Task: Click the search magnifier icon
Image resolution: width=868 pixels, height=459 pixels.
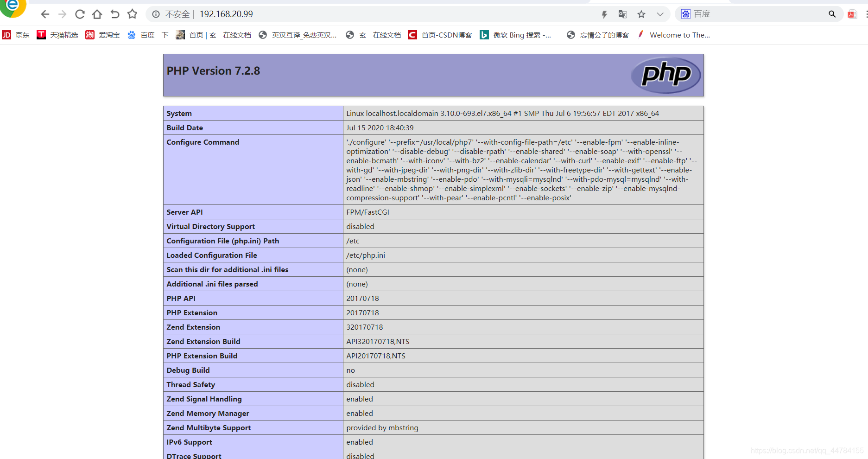Action: 832,14
